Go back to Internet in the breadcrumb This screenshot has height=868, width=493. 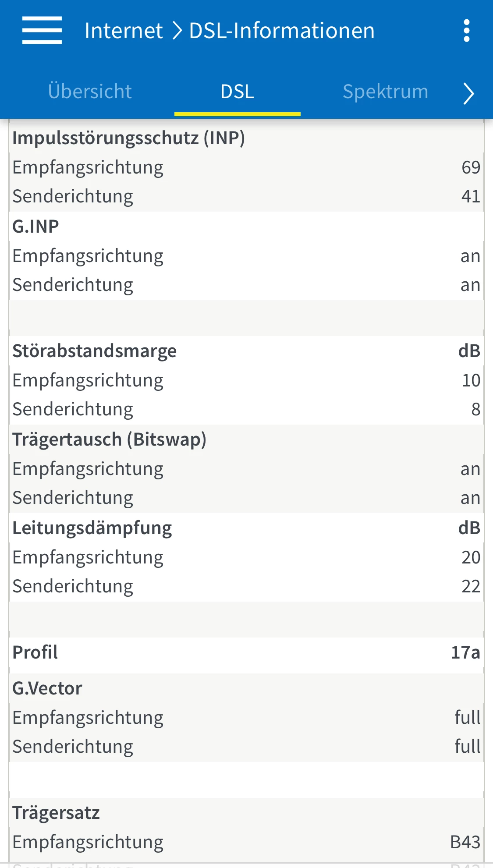(x=124, y=31)
